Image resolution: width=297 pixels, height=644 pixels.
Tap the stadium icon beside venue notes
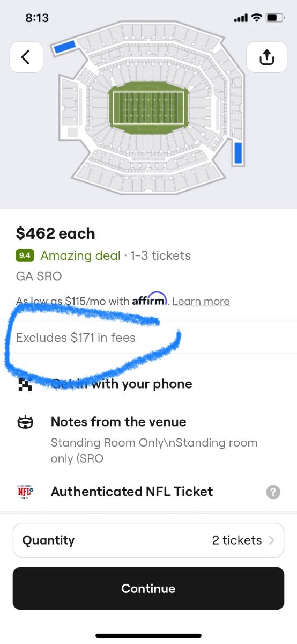tap(25, 422)
